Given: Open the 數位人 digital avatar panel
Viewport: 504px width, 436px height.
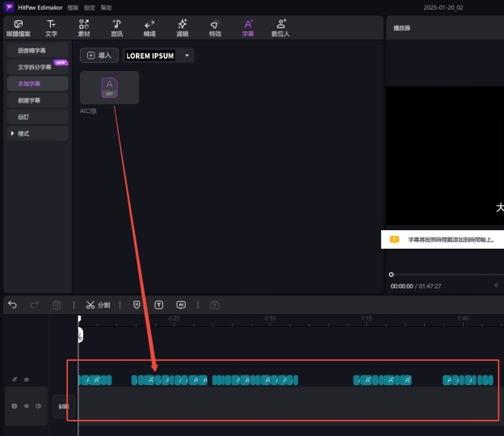Looking at the screenshot, I should [x=280, y=28].
